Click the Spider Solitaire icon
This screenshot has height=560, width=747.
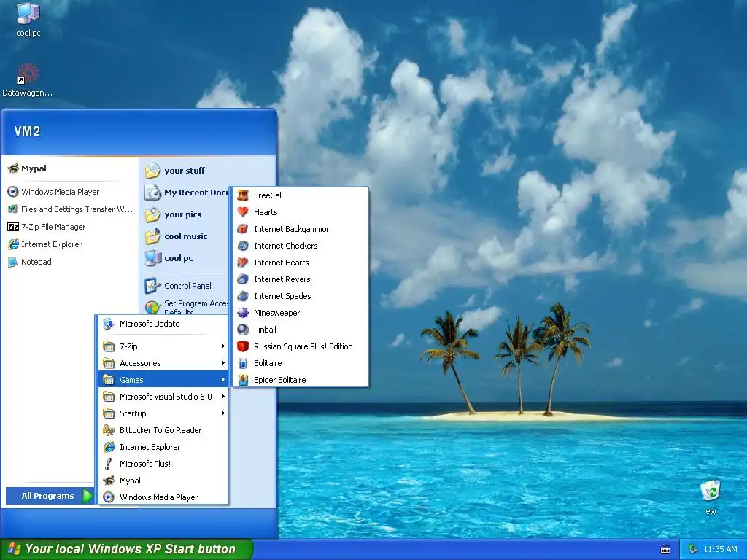point(243,380)
